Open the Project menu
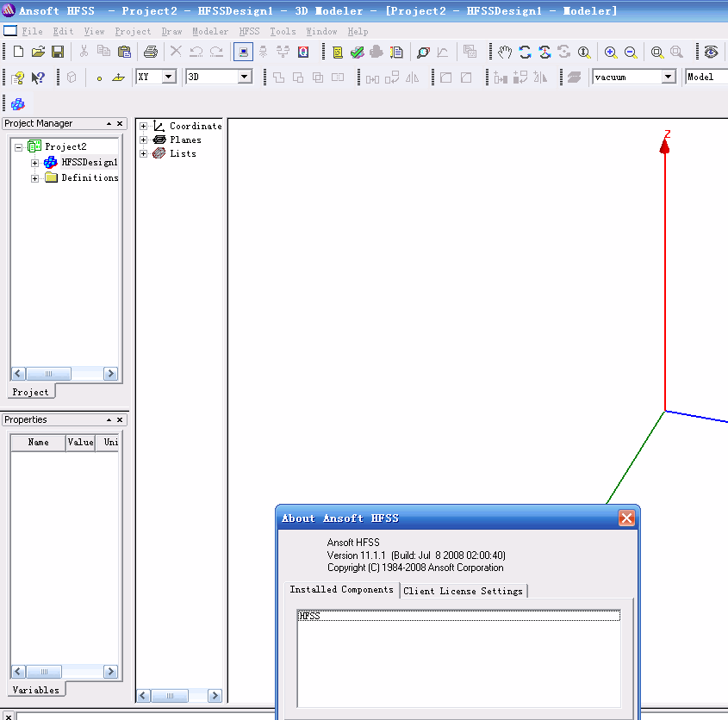728x720 pixels. (133, 31)
